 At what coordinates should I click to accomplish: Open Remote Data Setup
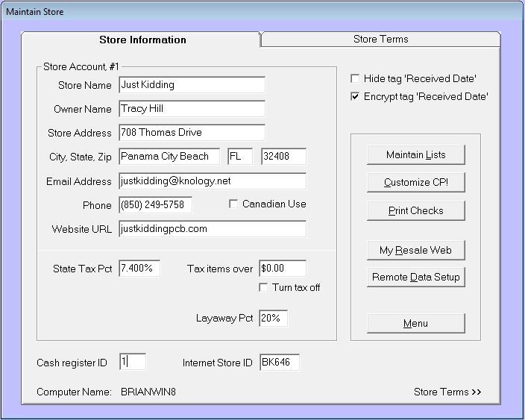(x=416, y=277)
